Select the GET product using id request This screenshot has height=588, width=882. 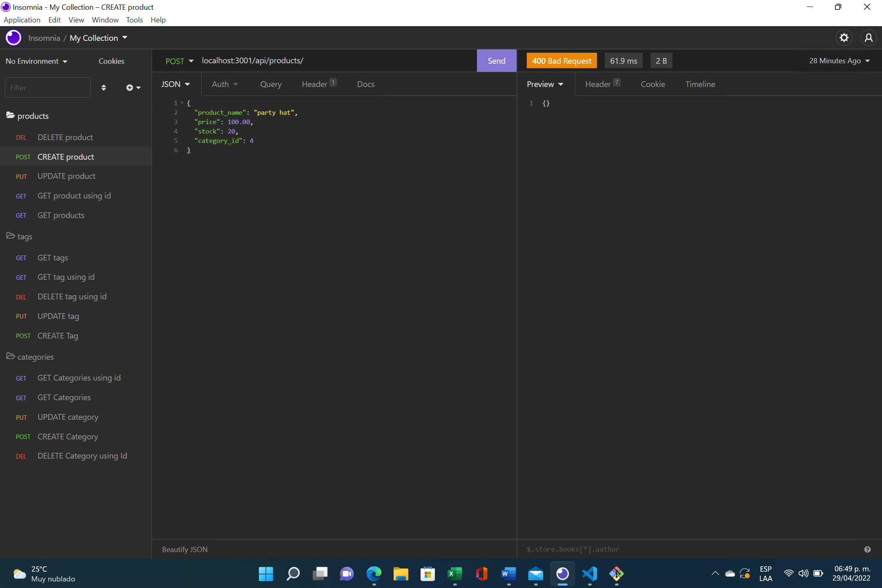click(76, 196)
